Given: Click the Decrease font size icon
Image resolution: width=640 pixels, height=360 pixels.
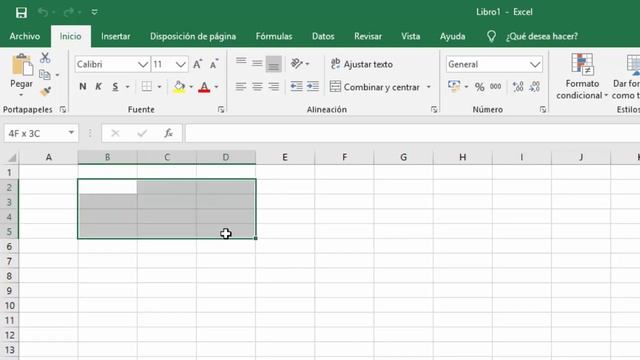Looking at the screenshot, I should [214, 64].
